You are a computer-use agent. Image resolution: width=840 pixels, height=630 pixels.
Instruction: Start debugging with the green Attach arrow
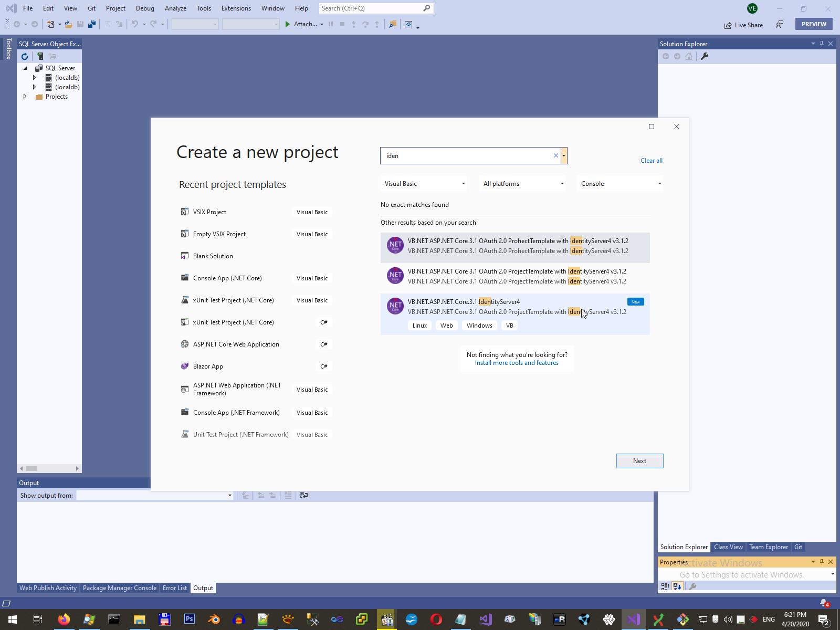(288, 24)
